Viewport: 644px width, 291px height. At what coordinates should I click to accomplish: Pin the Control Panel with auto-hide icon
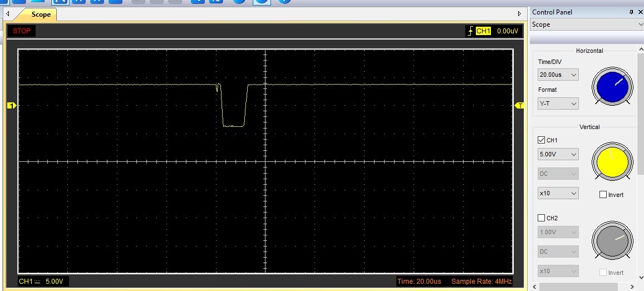tap(632, 12)
